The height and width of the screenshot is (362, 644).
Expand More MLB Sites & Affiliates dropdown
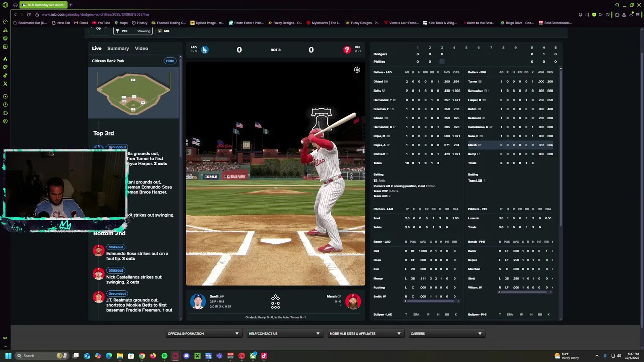pos(365,333)
